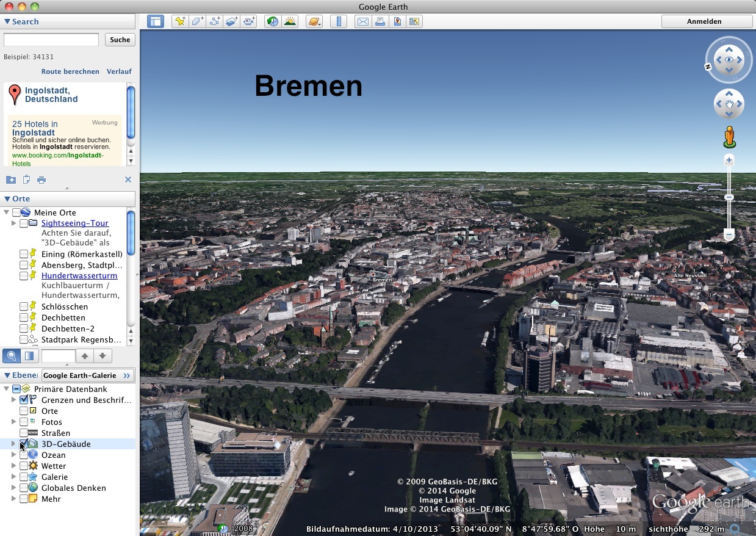Click the N north indicator on compass
Viewport: 756px width, 536px height.
click(x=708, y=67)
